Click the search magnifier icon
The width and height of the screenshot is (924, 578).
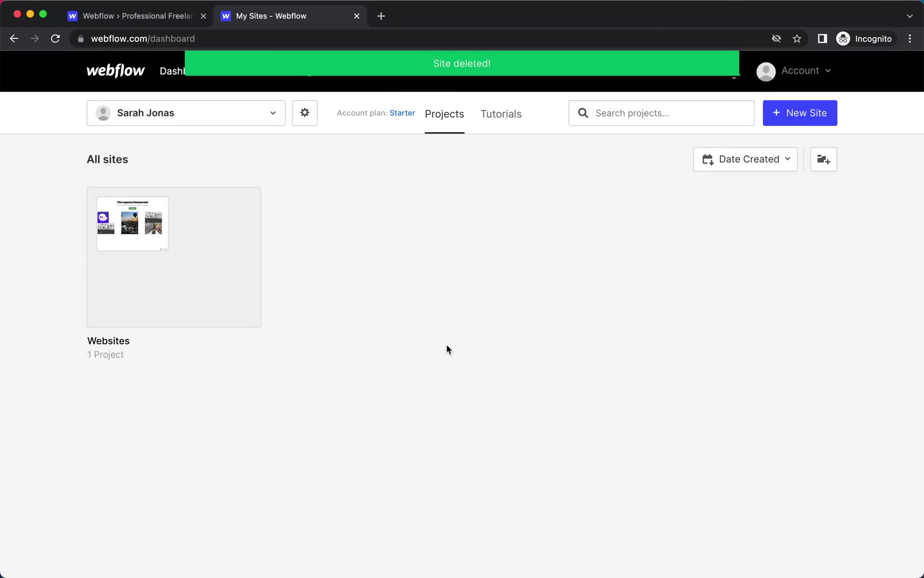582,112
